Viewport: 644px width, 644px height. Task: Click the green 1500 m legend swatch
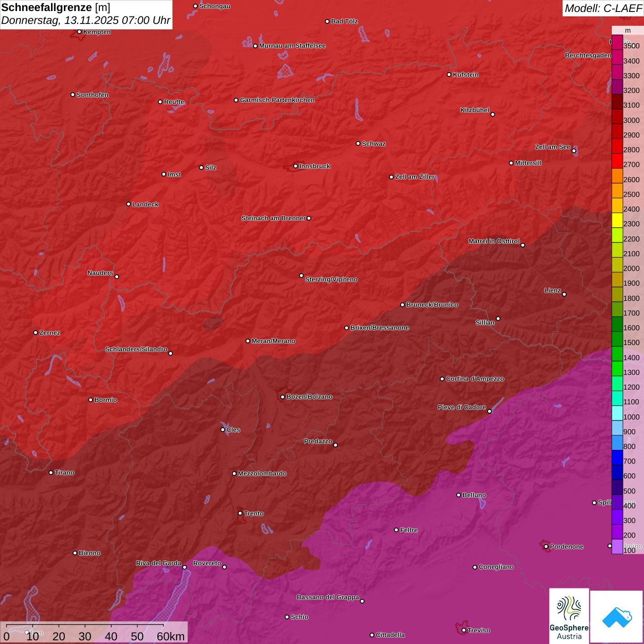click(x=617, y=339)
